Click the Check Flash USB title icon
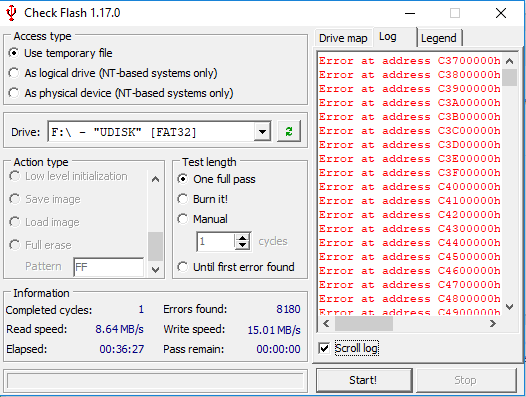526x397 pixels. (x=11, y=13)
